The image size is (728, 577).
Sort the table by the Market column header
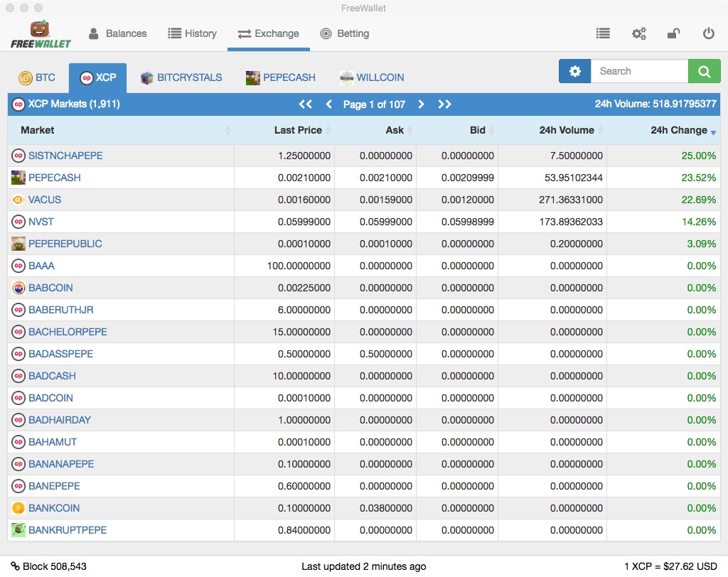coord(37,130)
